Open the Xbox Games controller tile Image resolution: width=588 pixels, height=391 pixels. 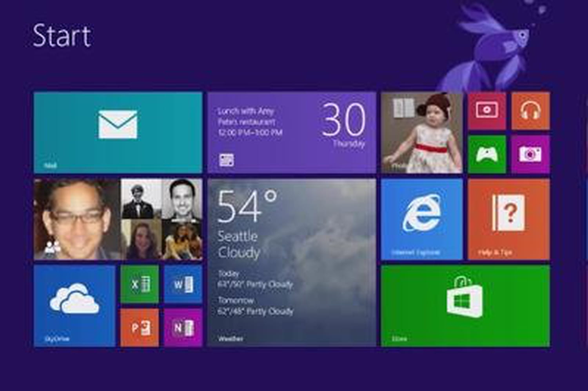coord(487,154)
